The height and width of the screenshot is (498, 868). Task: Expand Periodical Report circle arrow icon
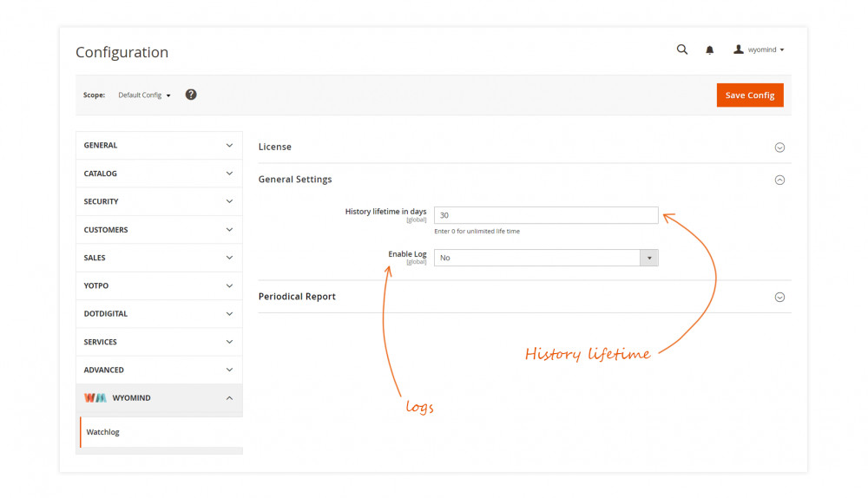tap(779, 297)
